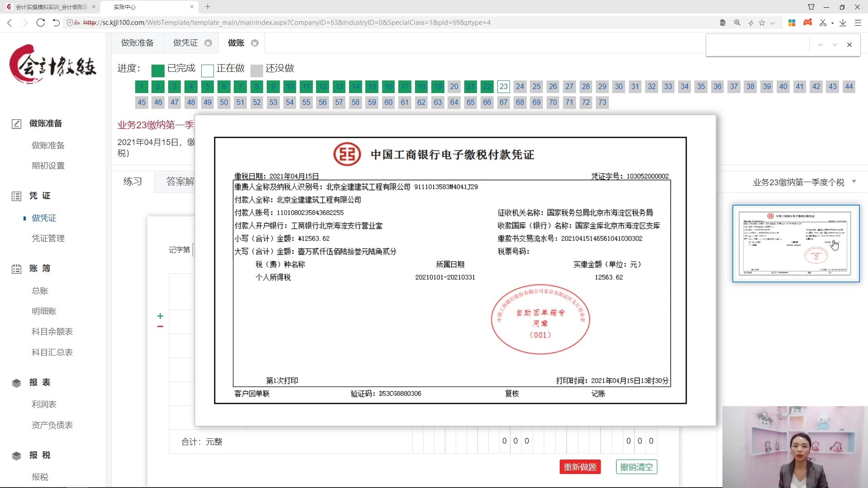The image size is (868, 488).
Task: Switch to 会计实操模拟实训 browser tab
Action: (51, 7)
